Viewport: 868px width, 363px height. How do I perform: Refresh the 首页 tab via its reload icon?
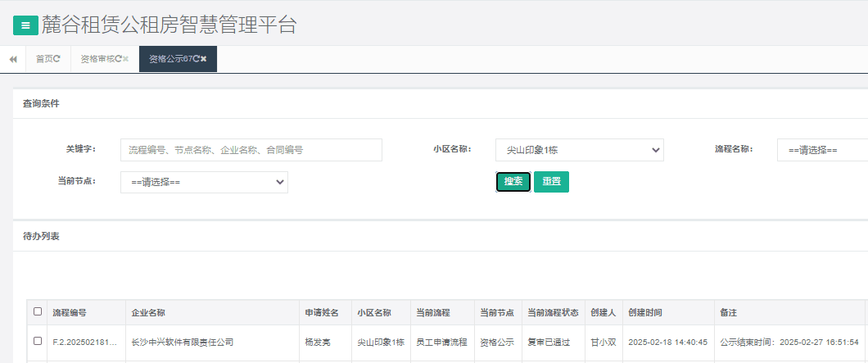57,59
